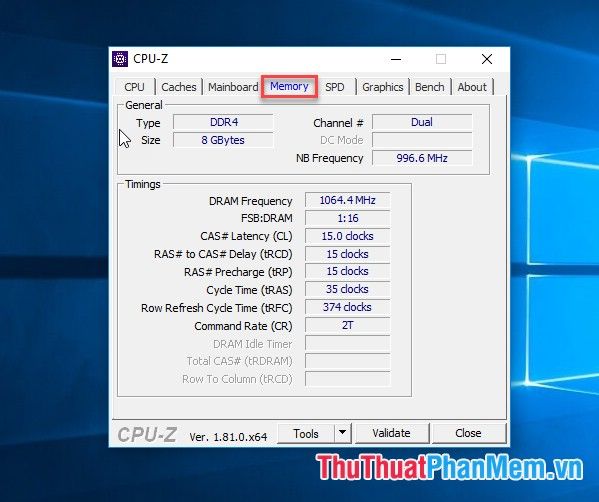Click the CAS# Latency (CL) label
The image size is (599, 502).
pyautogui.click(x=246, y=236)
